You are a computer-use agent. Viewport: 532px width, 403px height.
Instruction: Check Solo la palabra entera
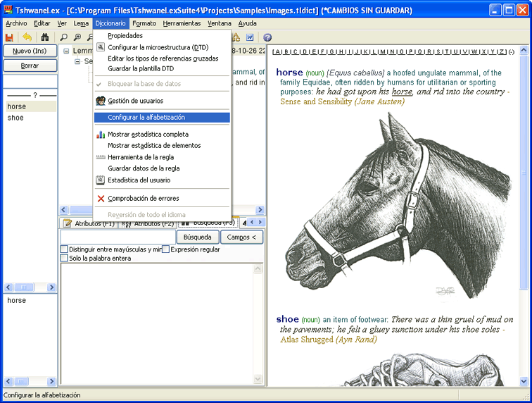tap(64, 258)
